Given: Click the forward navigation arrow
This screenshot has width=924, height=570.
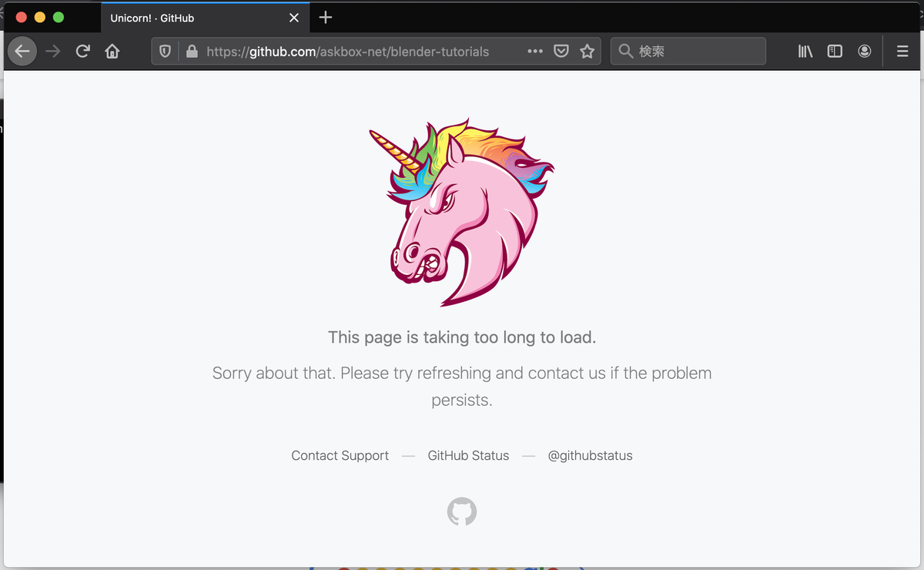Looking at the screenshot, I should (52, 52).
